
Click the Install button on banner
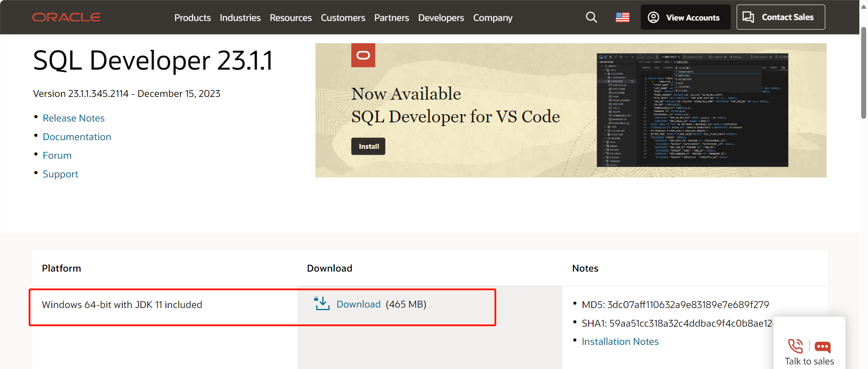[x=369, y=147]
